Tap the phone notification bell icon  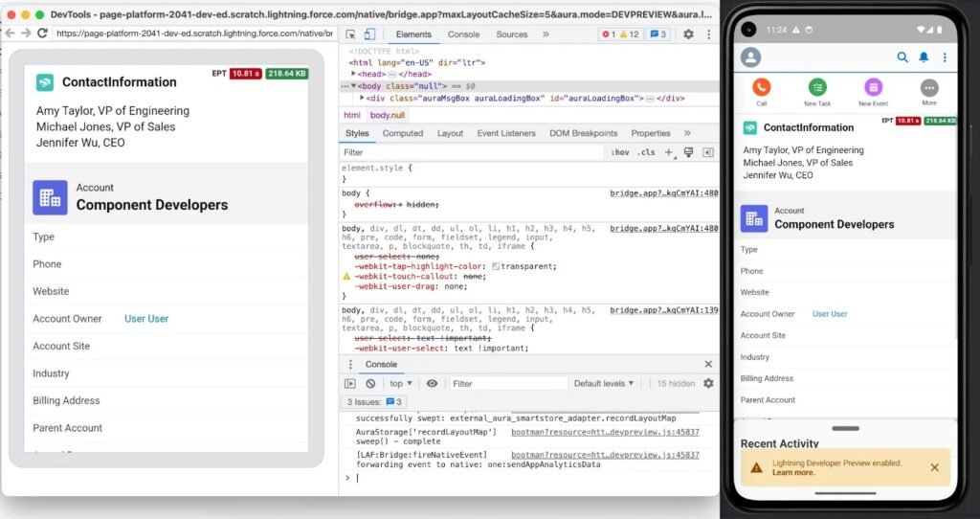924,56
